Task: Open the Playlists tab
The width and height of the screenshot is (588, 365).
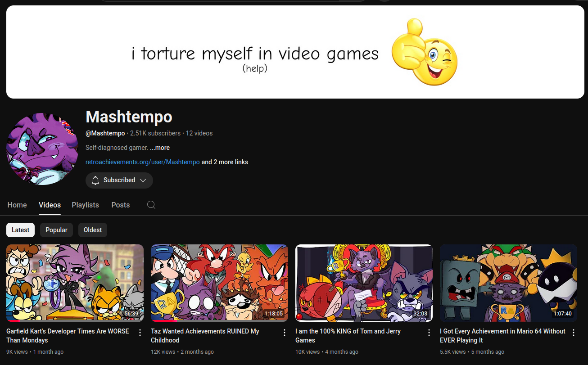Action: click(x=85, y=205)
